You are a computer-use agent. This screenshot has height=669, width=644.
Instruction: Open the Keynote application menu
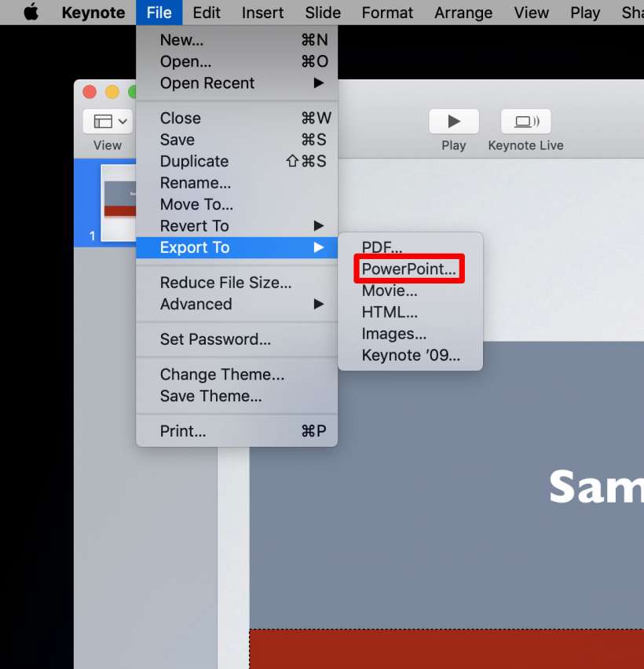(93, 13)
